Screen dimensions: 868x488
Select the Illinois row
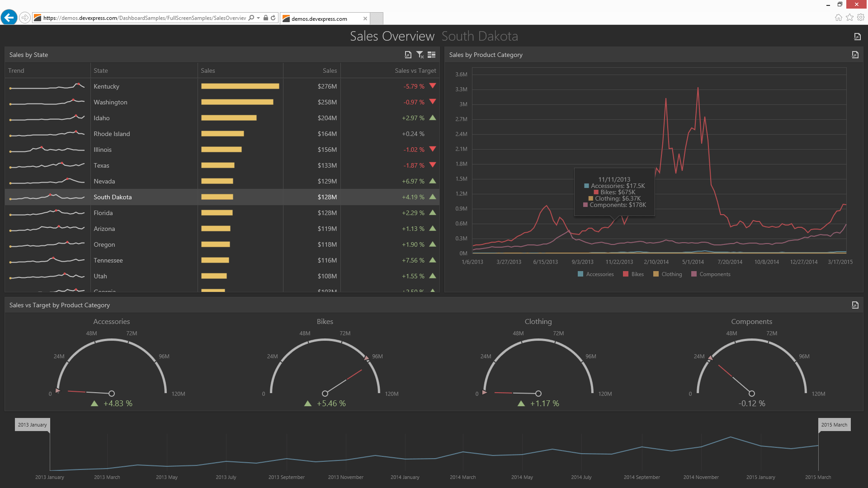point(222,150)
